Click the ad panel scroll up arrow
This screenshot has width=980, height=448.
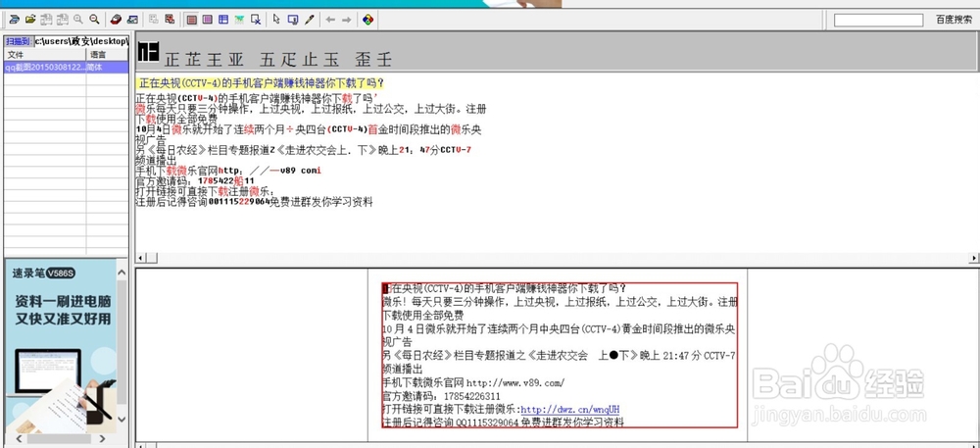tap(122, 274)
